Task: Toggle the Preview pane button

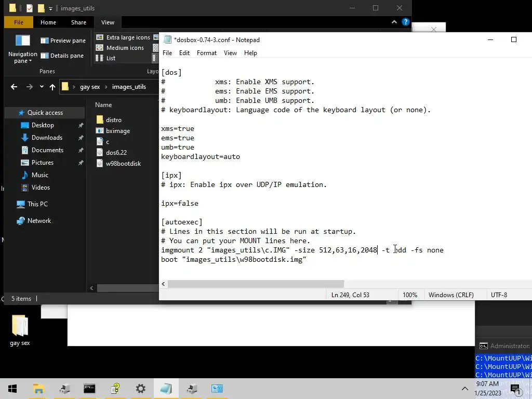Action: pos(63,41)
